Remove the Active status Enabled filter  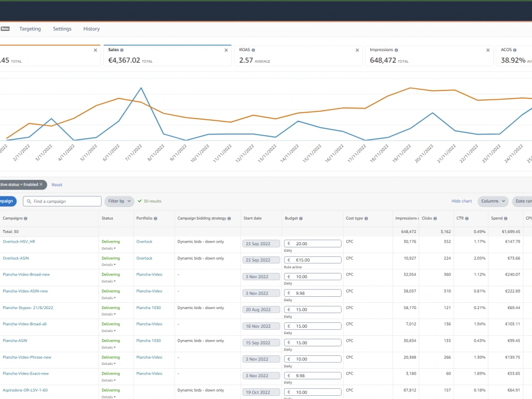pyautogui.click(x=41, y=184)
